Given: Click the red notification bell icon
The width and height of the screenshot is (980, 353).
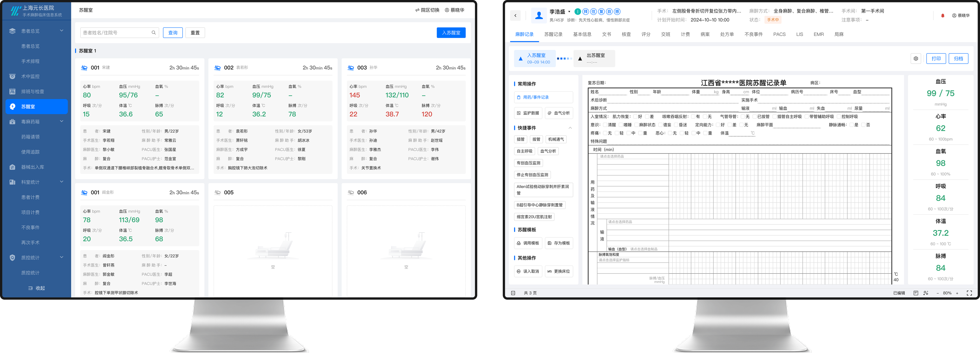Looking at the screenshot, I should point(943,16).
